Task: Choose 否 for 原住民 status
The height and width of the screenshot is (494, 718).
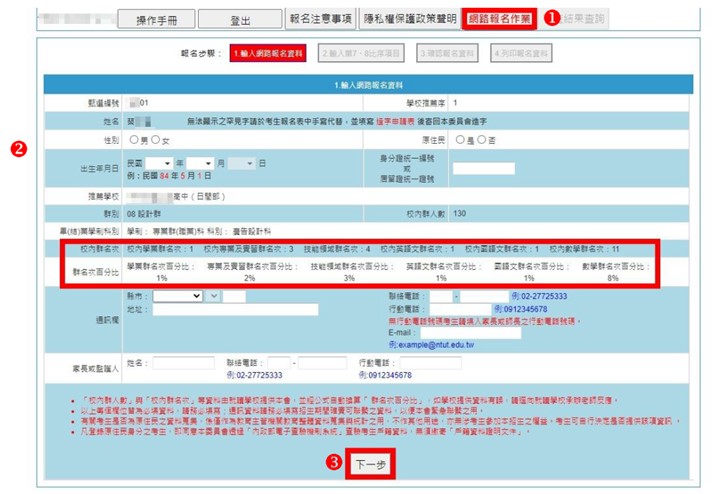Action: pyautogui.click(x=482, y=139)
